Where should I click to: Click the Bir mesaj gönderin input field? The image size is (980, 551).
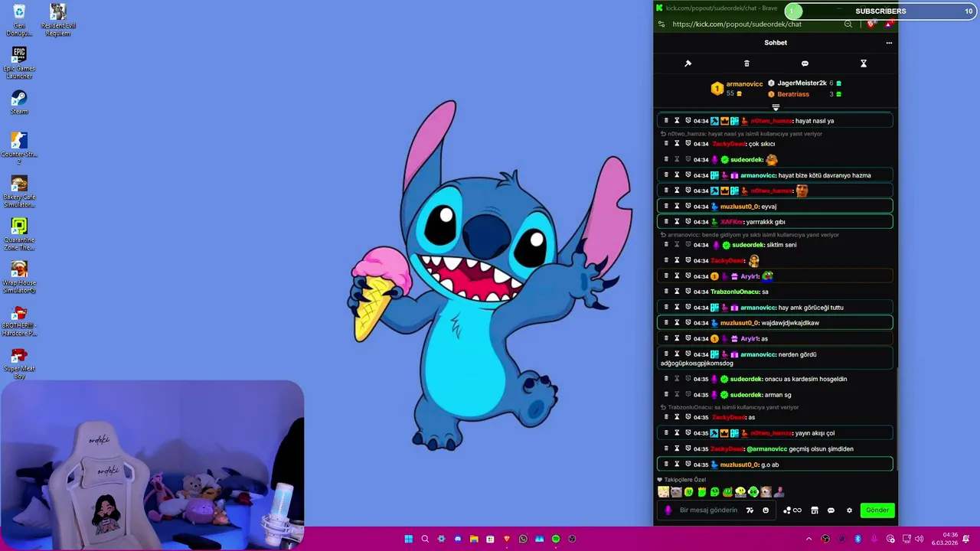[708, 510]
